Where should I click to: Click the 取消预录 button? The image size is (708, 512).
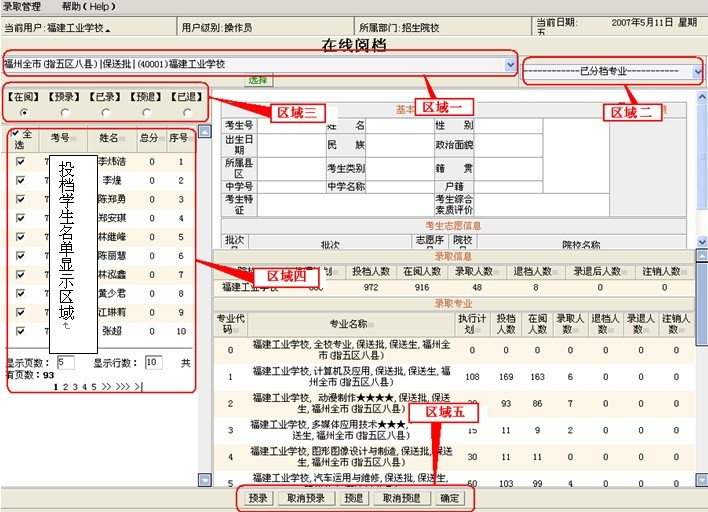[x=306, y=498]
